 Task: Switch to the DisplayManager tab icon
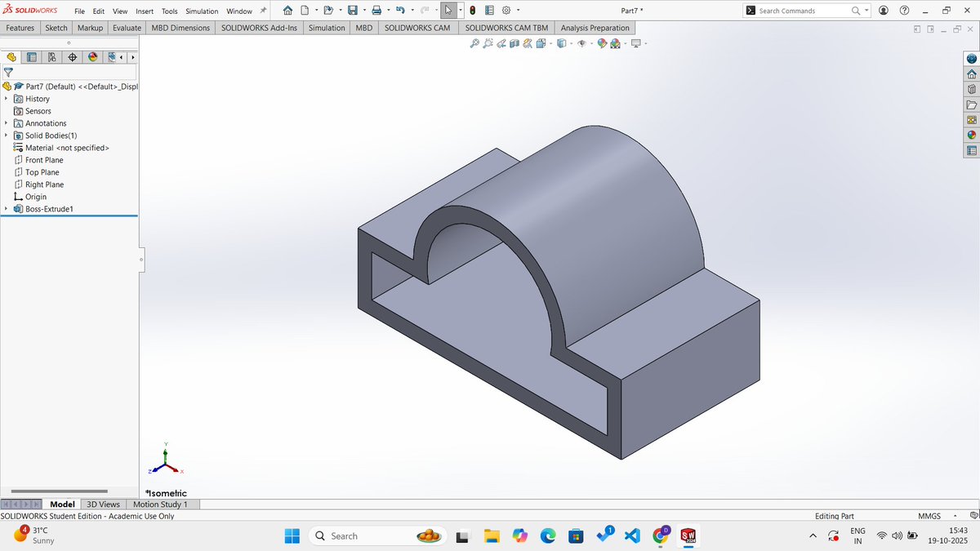click(92, 57)
